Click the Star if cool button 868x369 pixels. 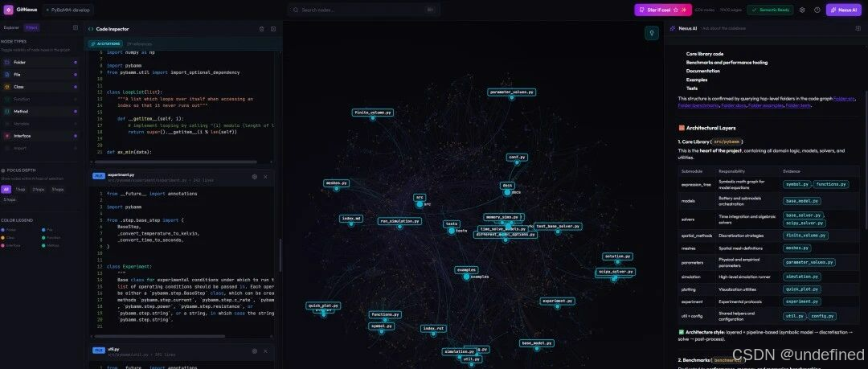662,10
